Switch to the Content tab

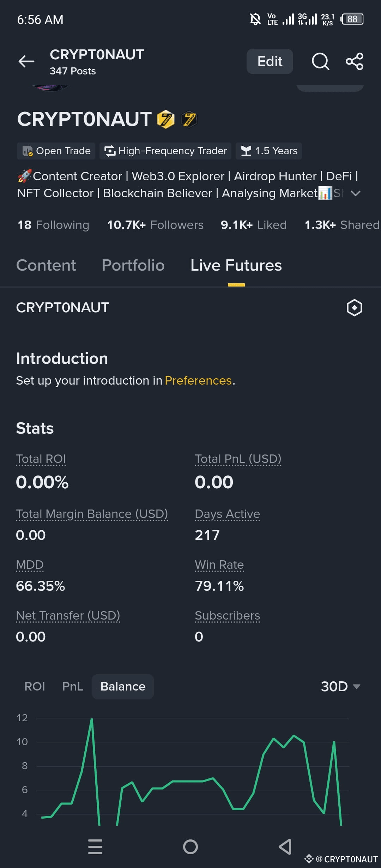coord(46,265)
